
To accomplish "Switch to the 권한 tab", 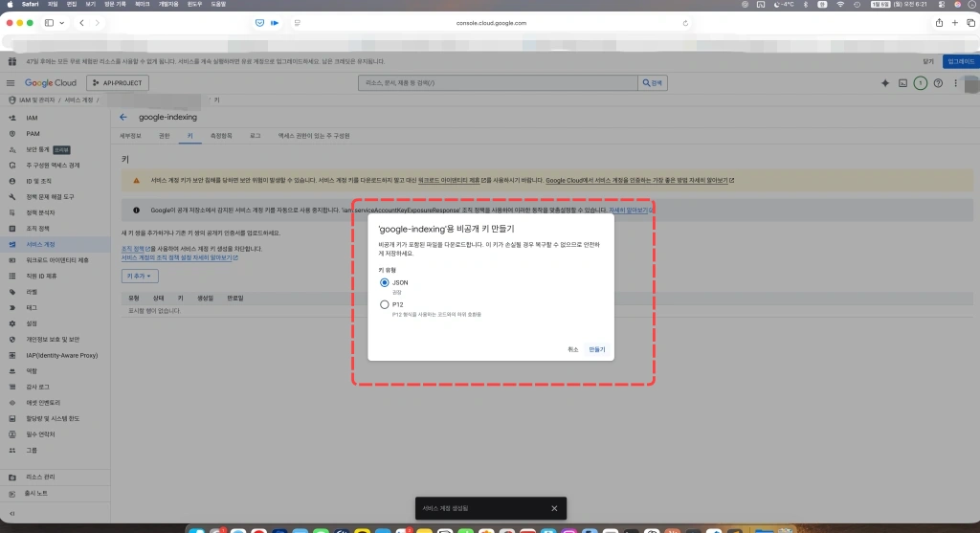I will pyautogui.click(x=164, y=137).
